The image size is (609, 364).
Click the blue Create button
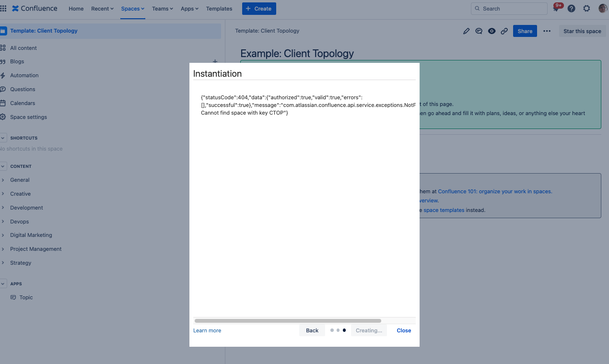tap(259, 9)
